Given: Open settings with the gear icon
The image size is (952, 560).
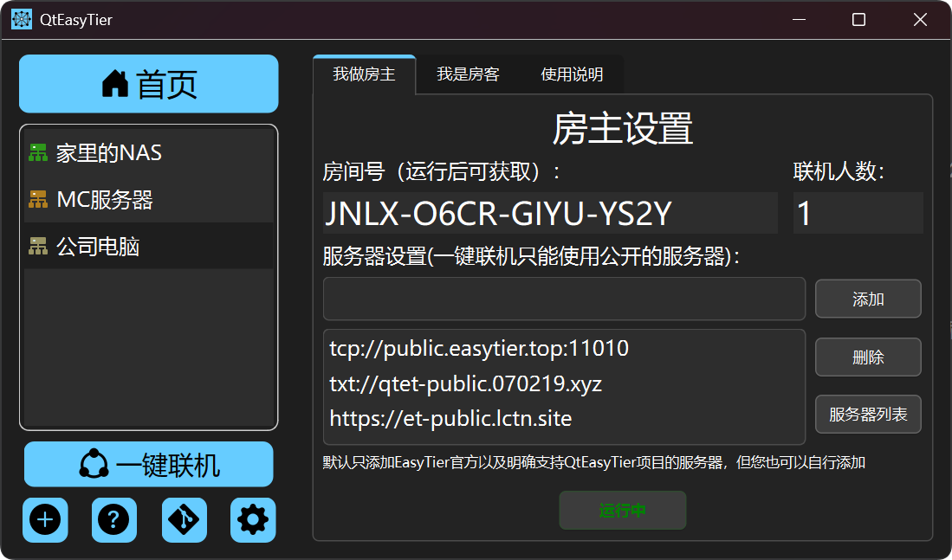Looking at the screenshot, I should pos(253,520).
